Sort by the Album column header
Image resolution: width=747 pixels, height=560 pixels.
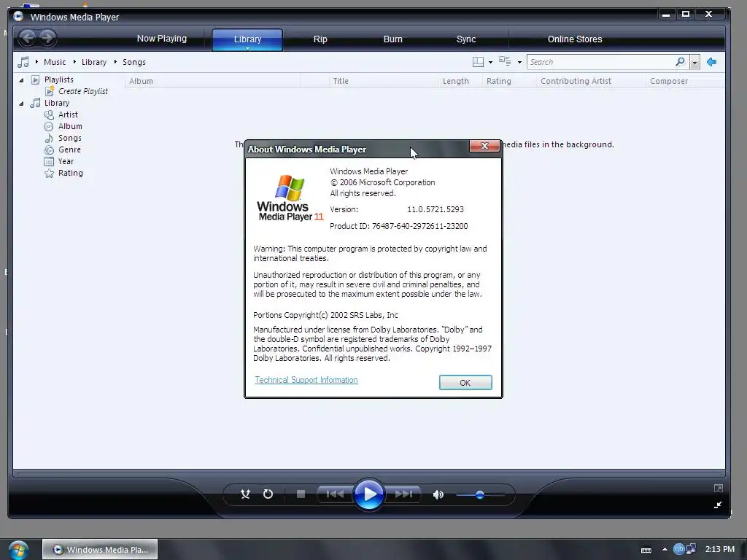[x=212, y=81]
